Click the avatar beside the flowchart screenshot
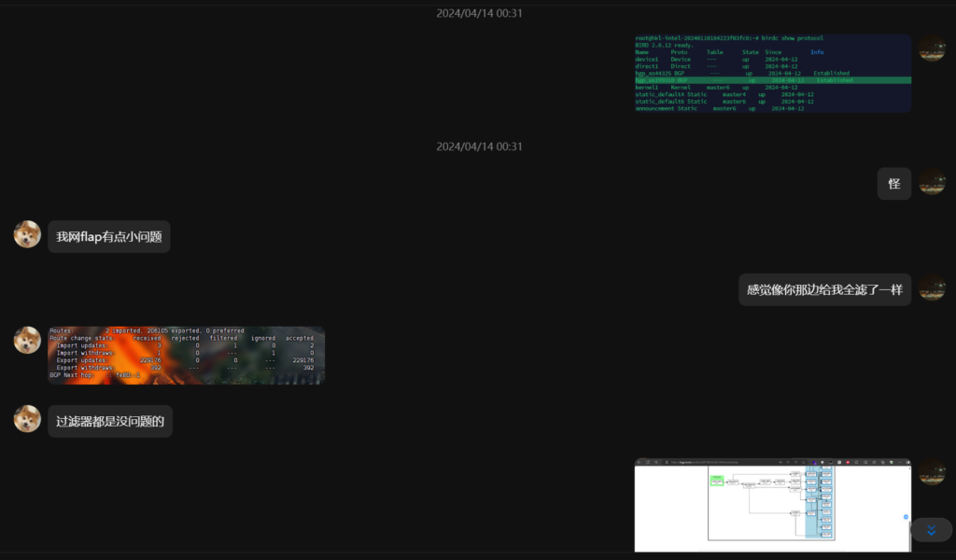 933,471
